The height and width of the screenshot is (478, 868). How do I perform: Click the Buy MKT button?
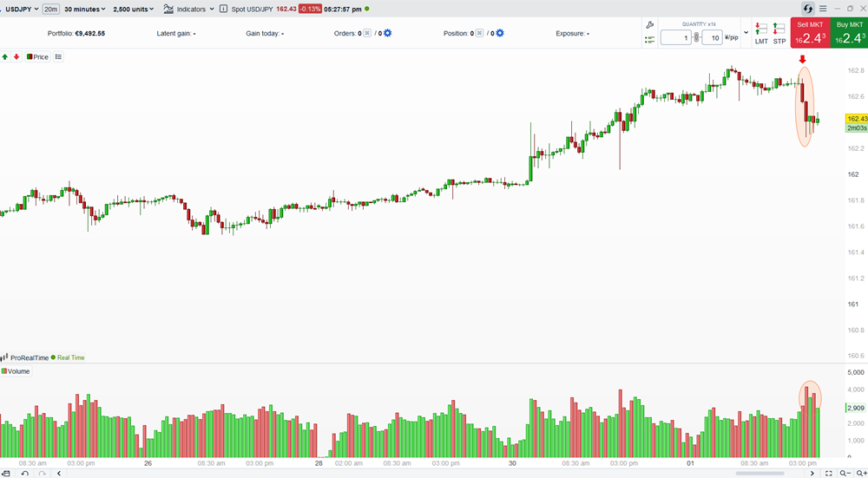tap(849, 33)
